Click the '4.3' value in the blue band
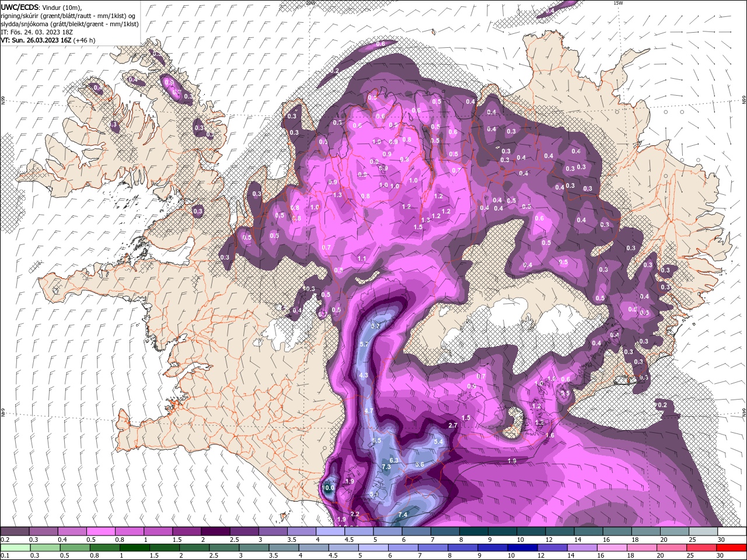Screen dimensions: 747x560 [364, 375]
